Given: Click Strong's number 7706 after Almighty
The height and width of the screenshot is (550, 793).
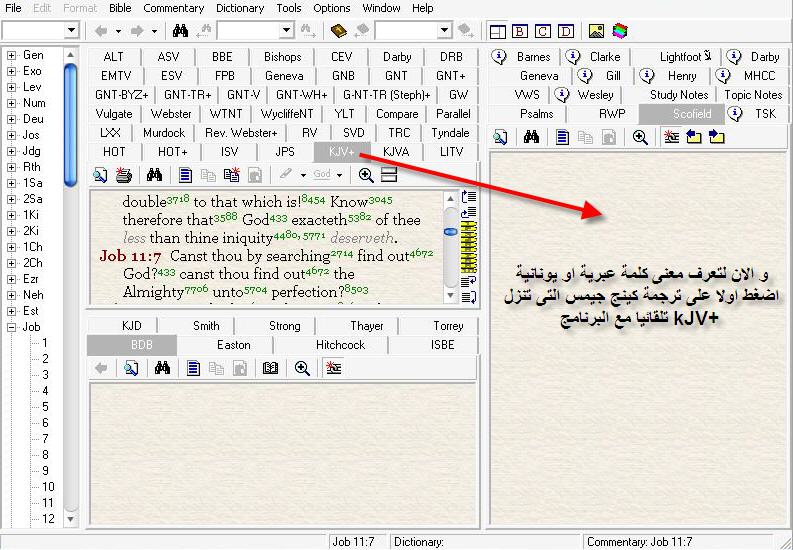Looking at the screenshot, I should point(196,288).
